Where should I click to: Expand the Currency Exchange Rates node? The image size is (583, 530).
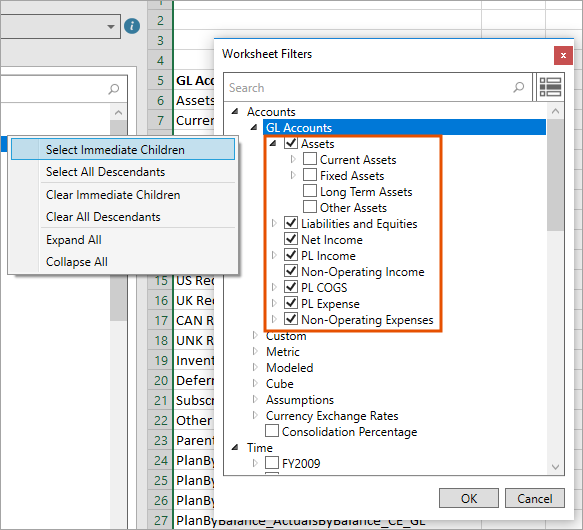click(255, 415)
